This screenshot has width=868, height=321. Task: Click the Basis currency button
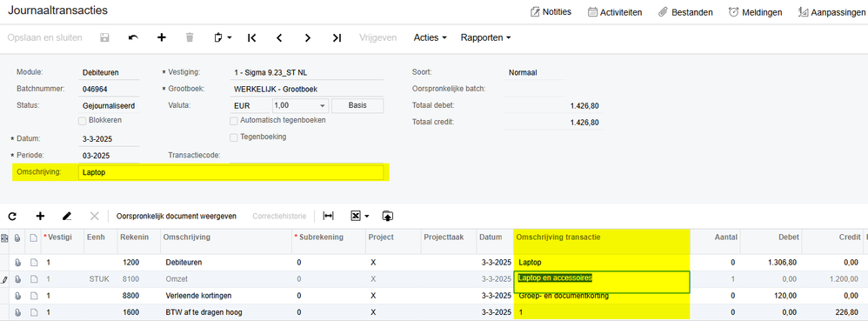(x=357, y=106)
